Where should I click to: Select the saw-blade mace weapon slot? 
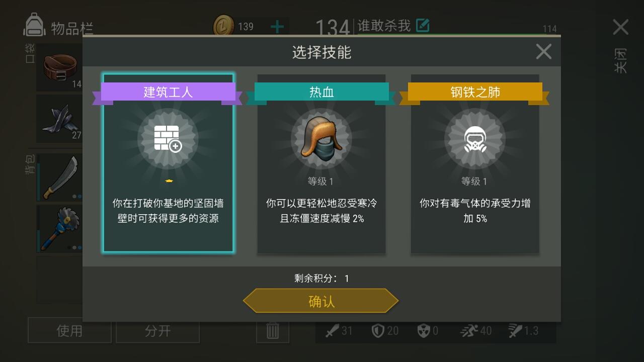pyautogui.click(x=59, y=228)
